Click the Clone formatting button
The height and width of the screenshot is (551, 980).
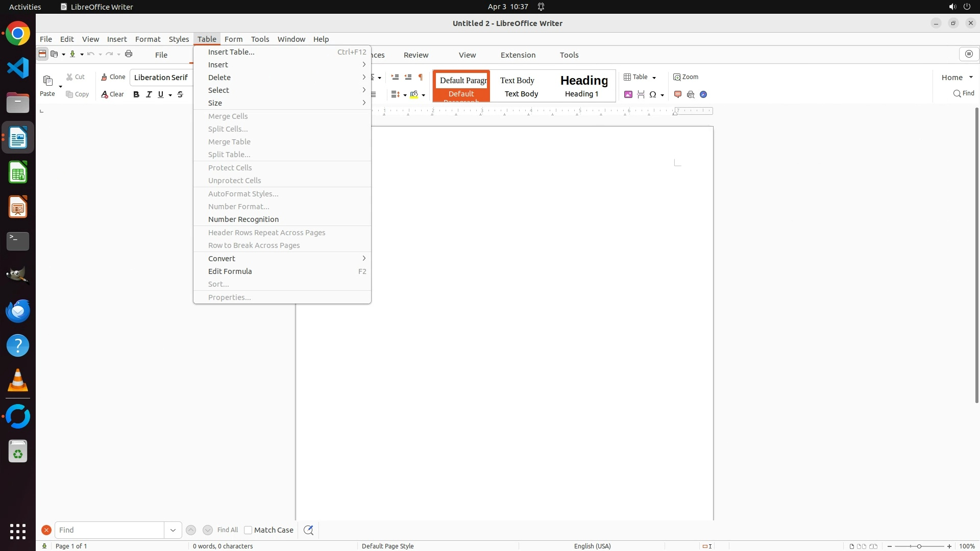(113, 77)
